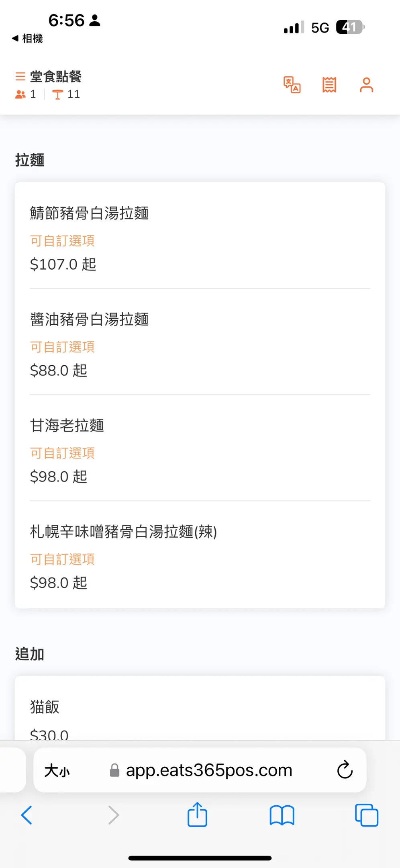
Task: Open the hamburger menu beside 堂食點餐
Action: 20,76
